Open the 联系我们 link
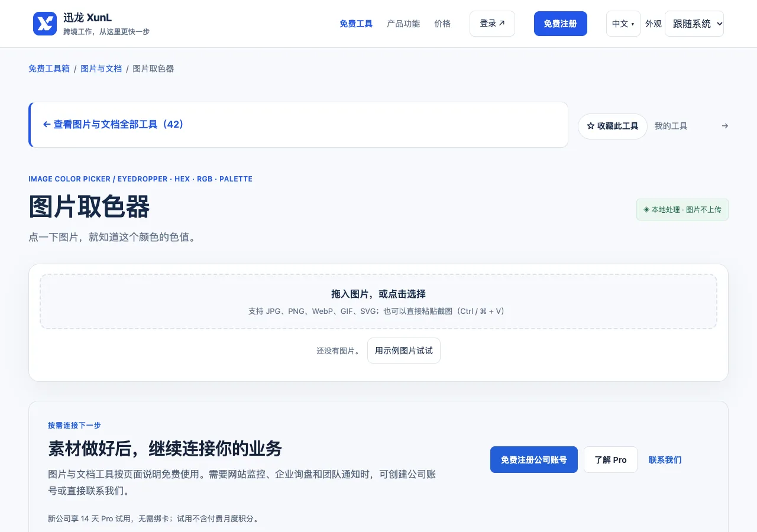The image size is (757, 532). coord(665,460)
